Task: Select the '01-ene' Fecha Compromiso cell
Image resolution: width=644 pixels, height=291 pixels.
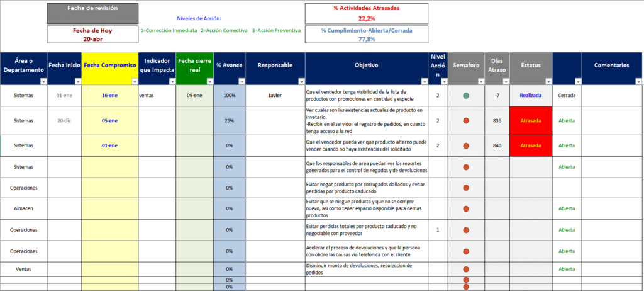Action: point(110,145)
